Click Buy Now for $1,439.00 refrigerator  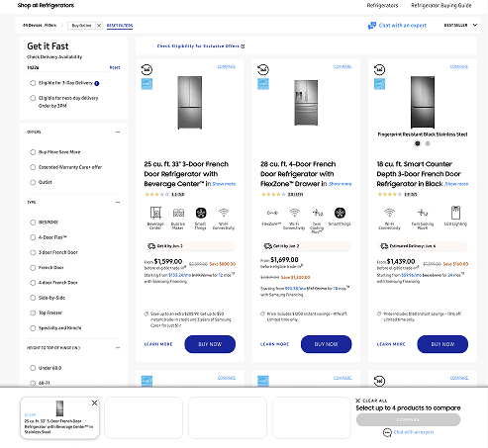pyautogui.click(x=442, y=344)
